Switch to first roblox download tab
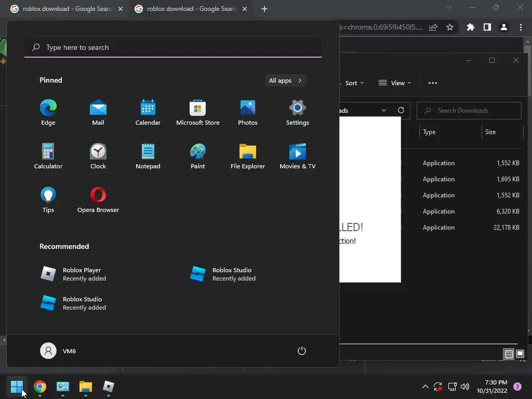 [67, 9]
